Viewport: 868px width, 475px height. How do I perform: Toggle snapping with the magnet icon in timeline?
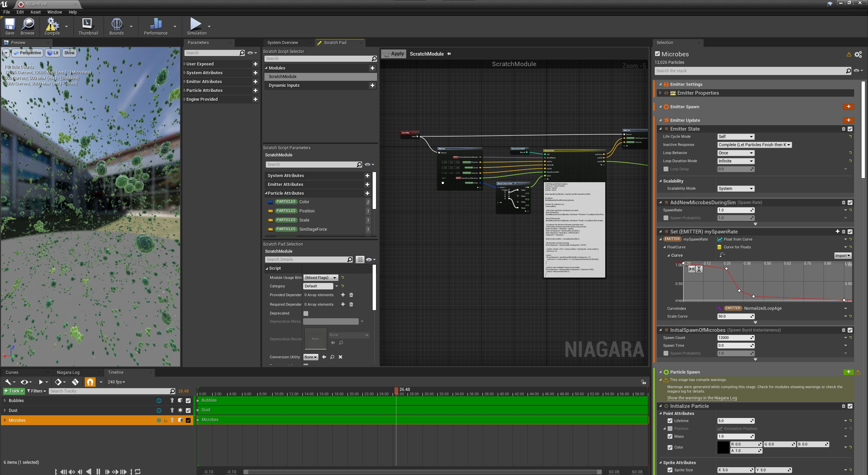point(90,382)
